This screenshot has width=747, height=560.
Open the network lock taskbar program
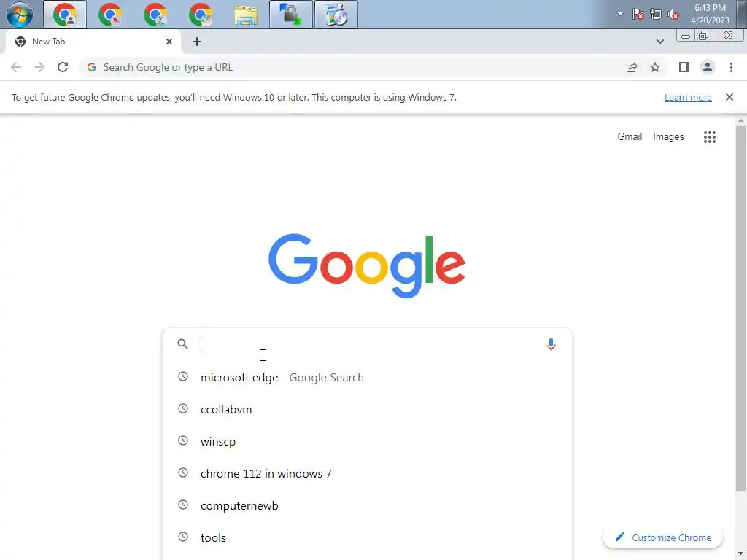click(x=290, y=15)
